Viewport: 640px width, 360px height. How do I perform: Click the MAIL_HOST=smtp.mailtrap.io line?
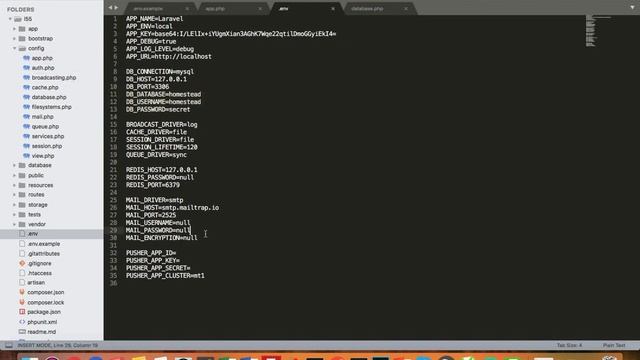(x=172, y=207)
